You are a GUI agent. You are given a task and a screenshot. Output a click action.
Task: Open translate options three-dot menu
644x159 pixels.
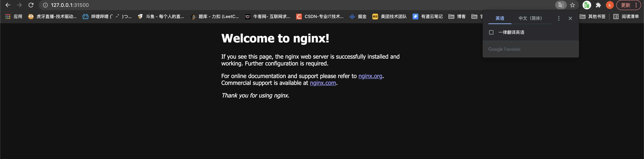558,18
